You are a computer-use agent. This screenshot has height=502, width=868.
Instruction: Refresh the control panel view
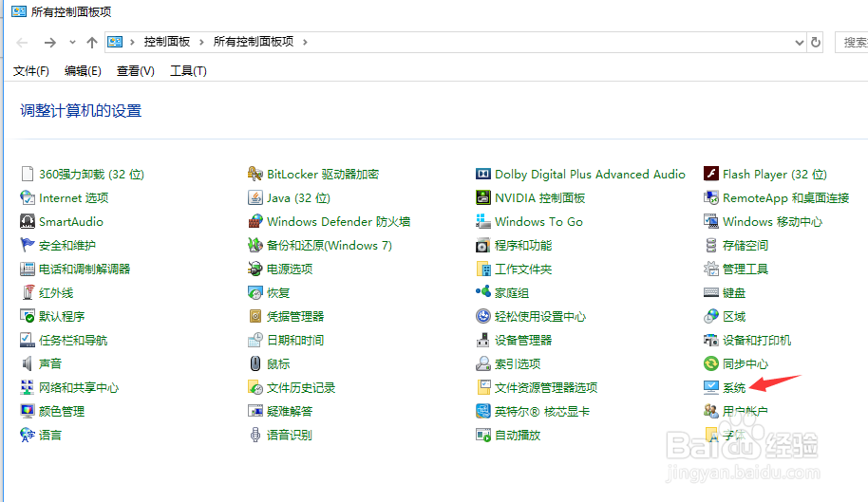816,43
